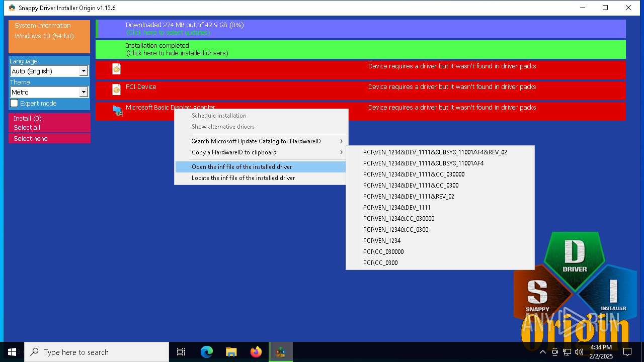The width and height of the screenshot is (644, 362).
Task: Select HardwareID PCI\VEN_1234&DEV_1111&SUBSYS_11001AF4
Action: (440, 163)
